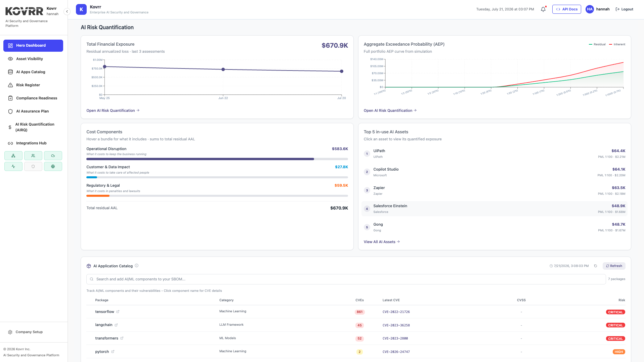
Task: Open CVE-2023-2800 in the Latest CVE column
Action: coord(395,338)
